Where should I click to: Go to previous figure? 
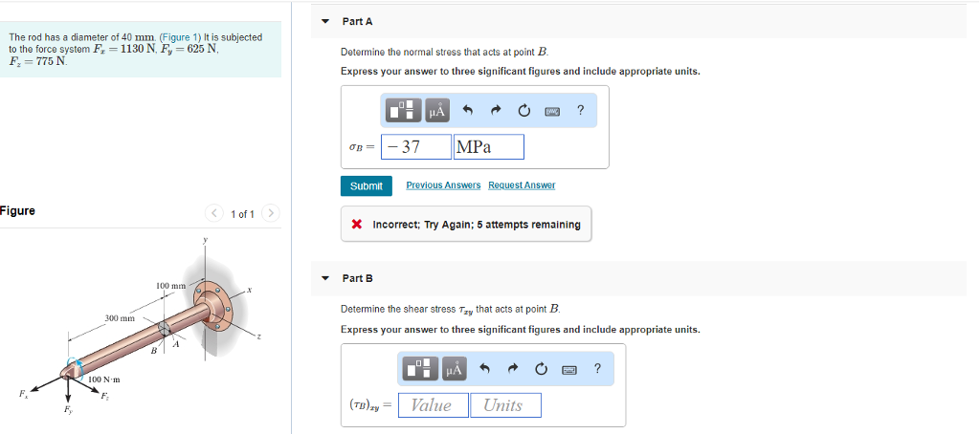(x=215, y=213)
